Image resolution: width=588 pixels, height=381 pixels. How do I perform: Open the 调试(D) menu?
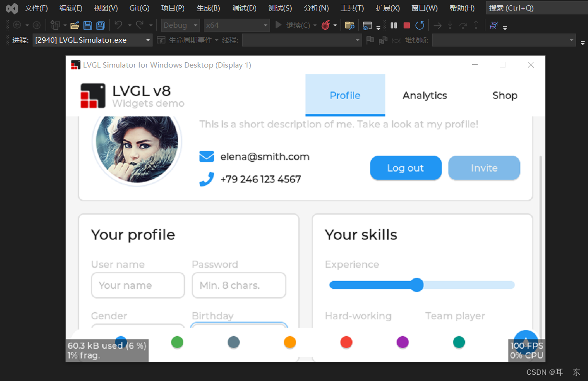pos(243,8)
